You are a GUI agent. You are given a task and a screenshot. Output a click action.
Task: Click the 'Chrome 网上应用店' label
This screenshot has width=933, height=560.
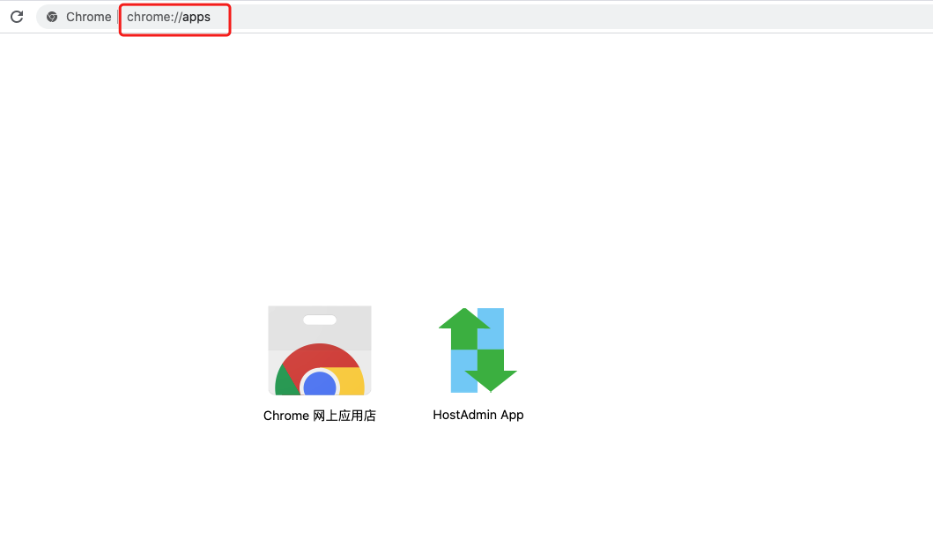tap(320, 416)
